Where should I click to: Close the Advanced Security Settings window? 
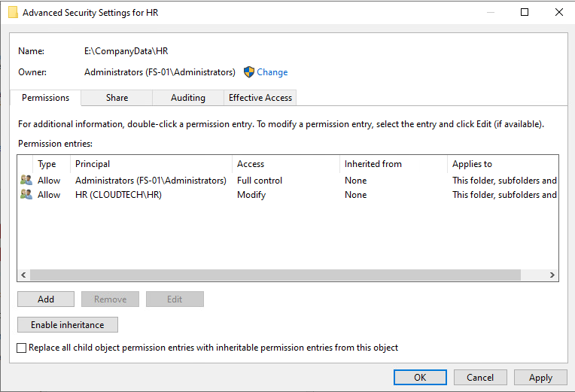(x=559, y=12)
